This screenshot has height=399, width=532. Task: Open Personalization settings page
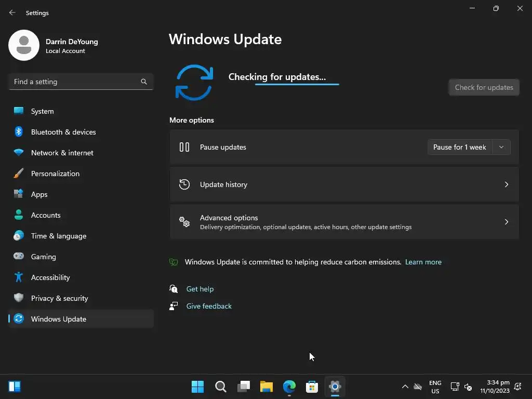(x=81, y=174)
